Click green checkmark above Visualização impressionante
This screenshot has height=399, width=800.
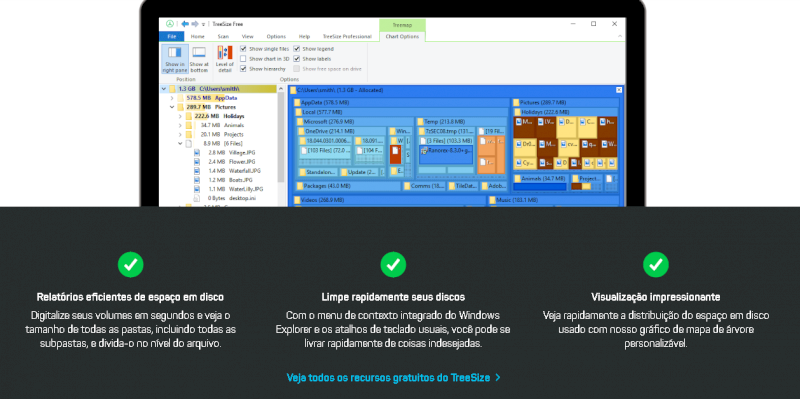(x=656, y=264)
